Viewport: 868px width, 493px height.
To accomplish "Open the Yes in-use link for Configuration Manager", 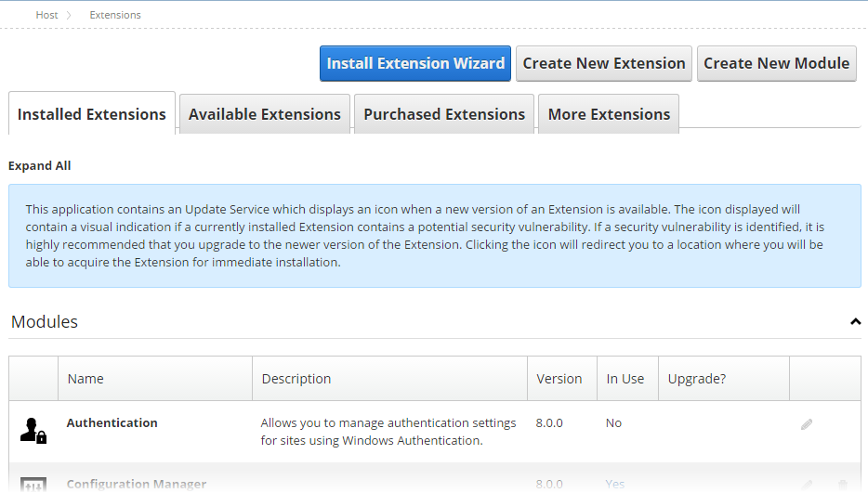I will click(615, 484).
